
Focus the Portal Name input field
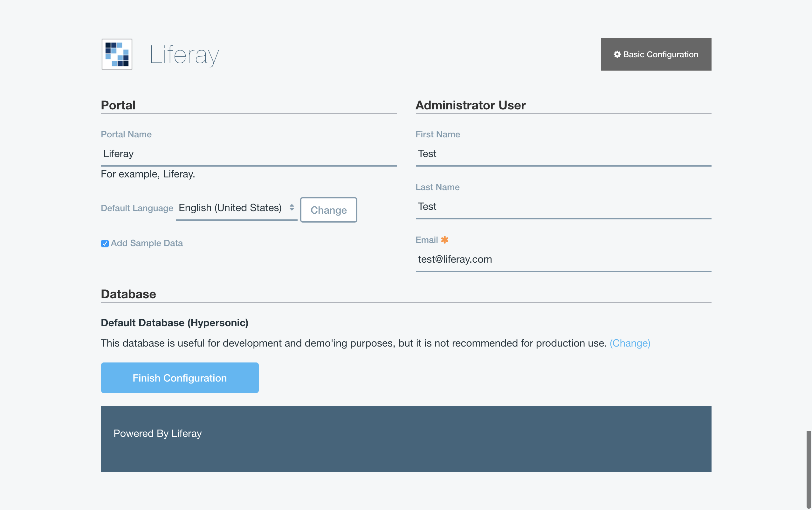click(x=249, y=154)
